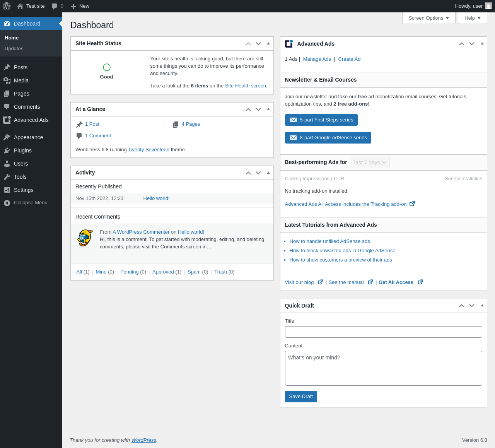Move Site Health Status widget down
495x448 pixels.
pyautogui.click(x=258, y=44)
